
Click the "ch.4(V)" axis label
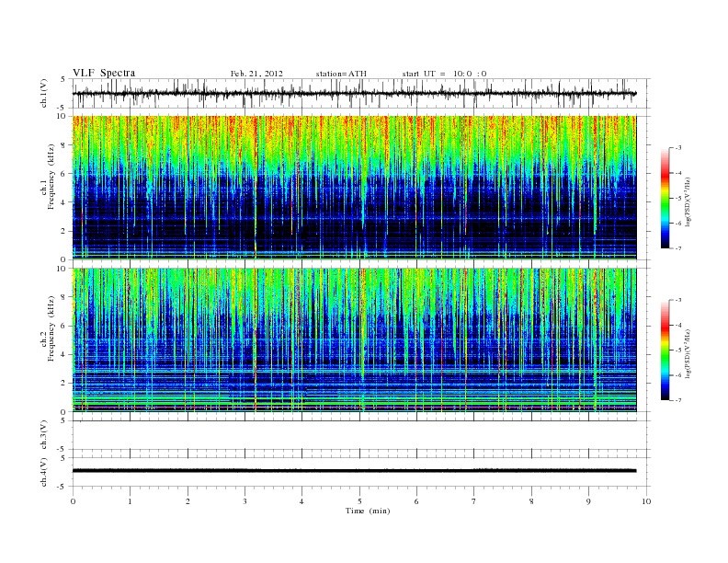point(44,472)
